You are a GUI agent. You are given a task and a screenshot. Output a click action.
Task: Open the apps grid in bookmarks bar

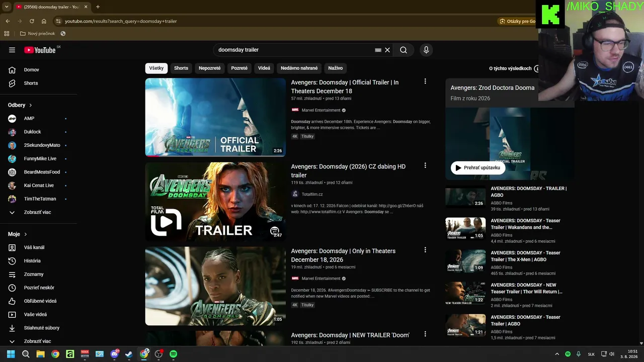7,34
